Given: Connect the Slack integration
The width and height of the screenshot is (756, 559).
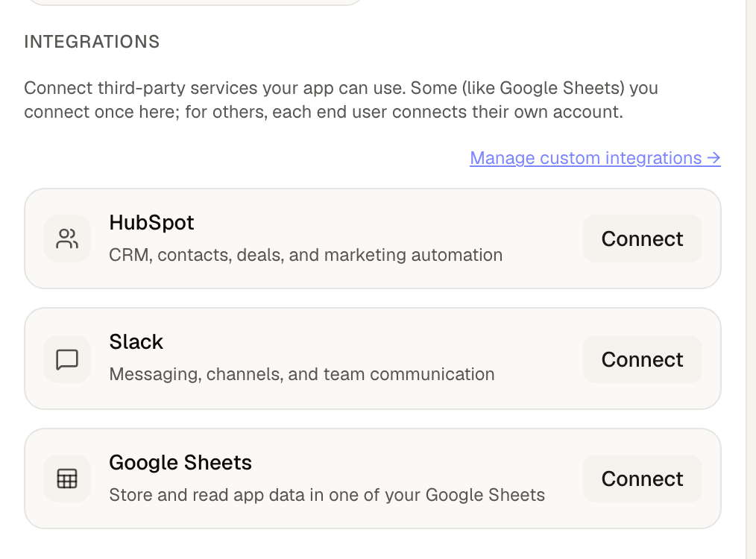Looking at the screenshot, I should (642, 359).
